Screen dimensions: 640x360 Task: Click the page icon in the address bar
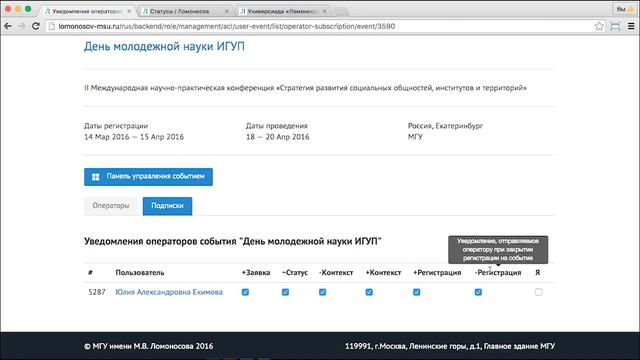click(51, 26)
